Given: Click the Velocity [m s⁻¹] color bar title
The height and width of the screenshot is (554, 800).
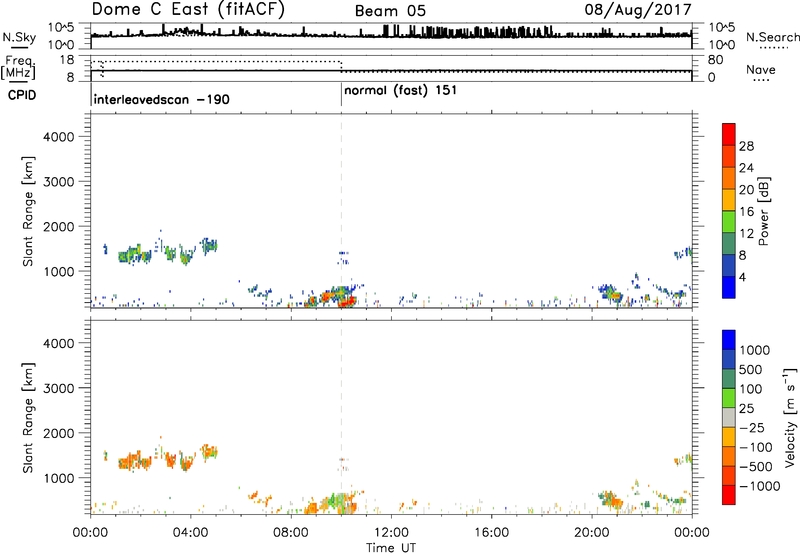Looking at the screenshot, I should [790, 417].
